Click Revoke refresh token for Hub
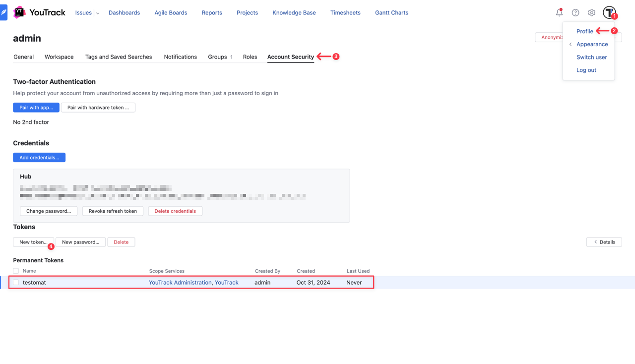This screenshot has height=364, width=635. pos(113,211)
